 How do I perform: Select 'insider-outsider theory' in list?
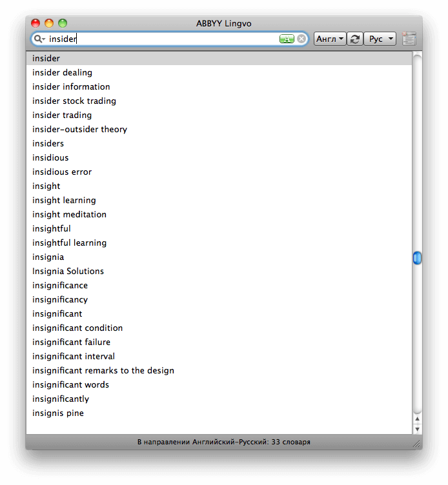(80, 130)
